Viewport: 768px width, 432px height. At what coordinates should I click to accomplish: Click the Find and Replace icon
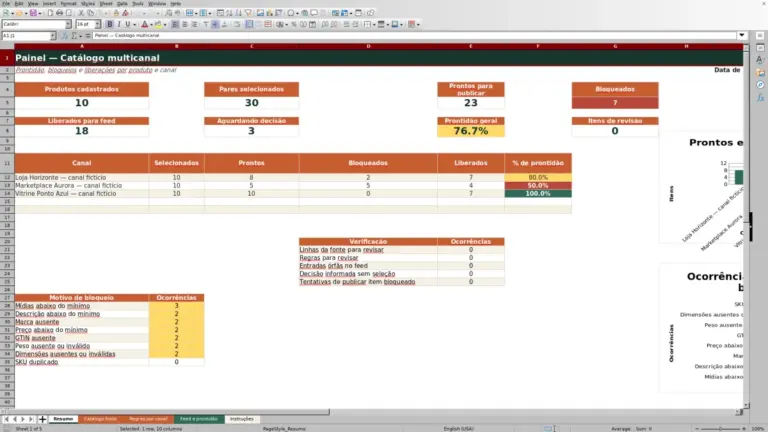click(168, 13)
